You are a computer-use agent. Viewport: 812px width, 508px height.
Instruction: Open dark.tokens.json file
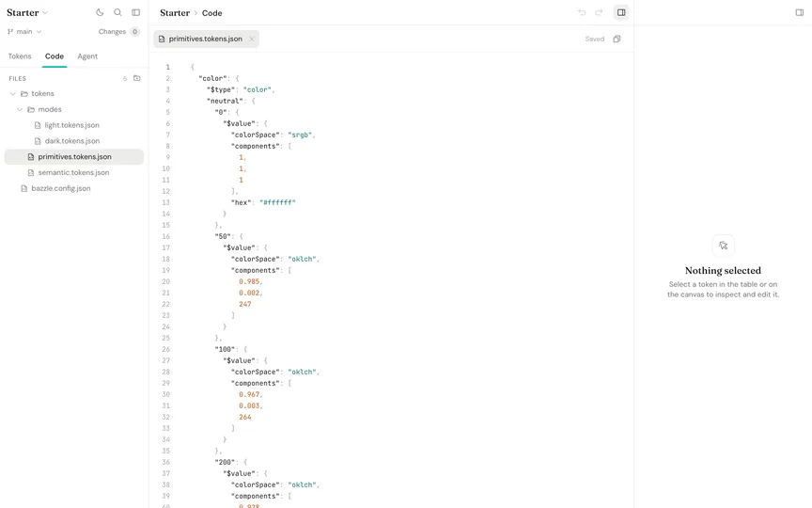tap(72, 141)
